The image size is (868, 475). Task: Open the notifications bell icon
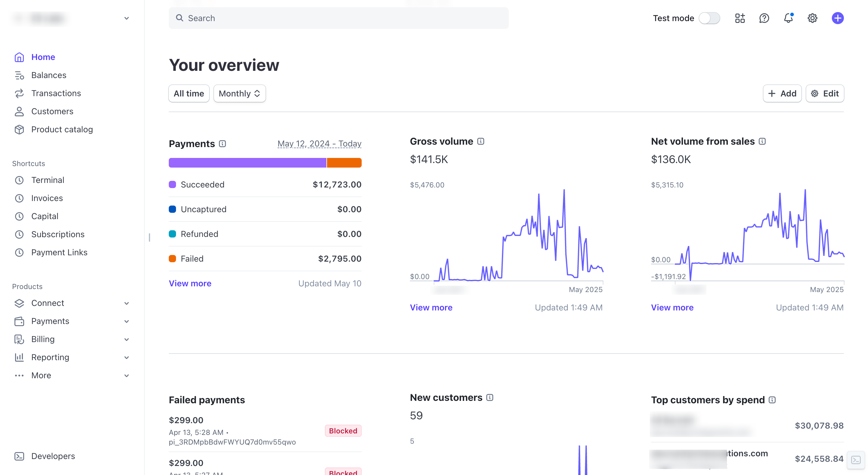(788, 18)
